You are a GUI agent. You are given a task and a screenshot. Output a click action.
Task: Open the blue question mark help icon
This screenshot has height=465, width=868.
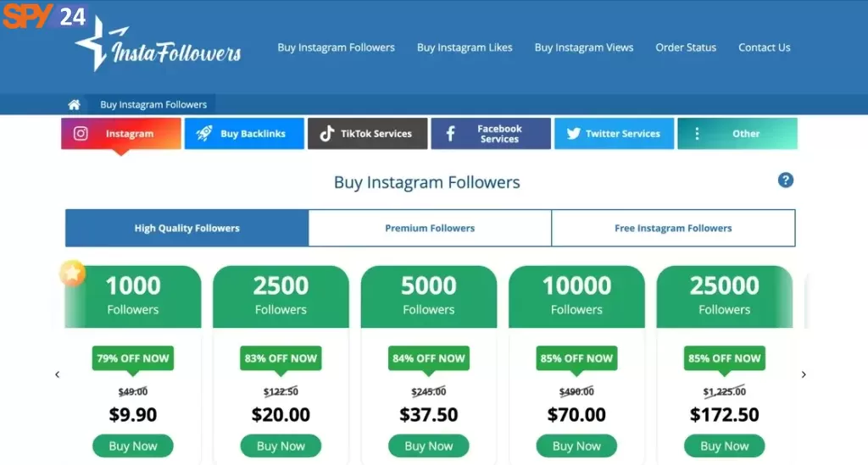pos(785,180)
